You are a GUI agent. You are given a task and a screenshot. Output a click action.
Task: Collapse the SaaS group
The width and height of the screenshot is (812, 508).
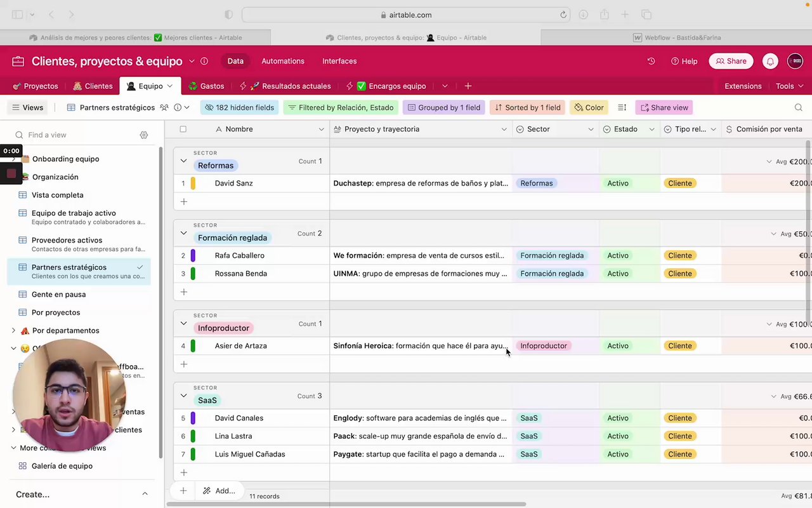pyautogui.click(x=183, y=396)
